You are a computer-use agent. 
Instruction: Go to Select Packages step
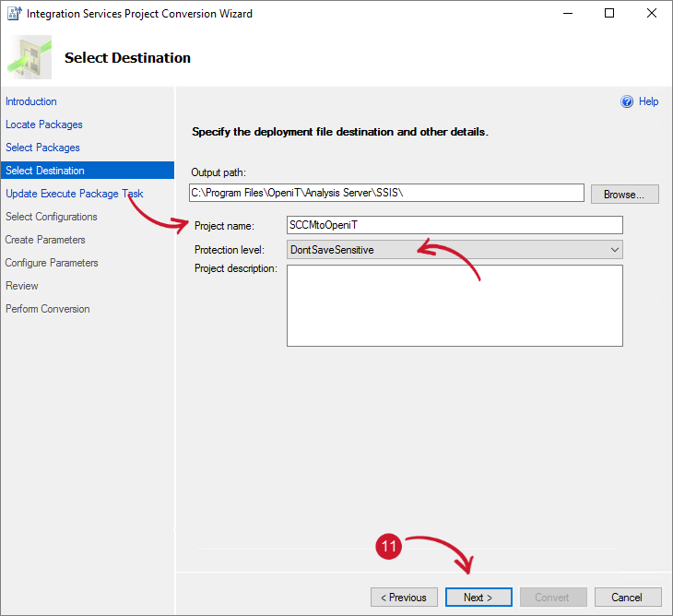coord(42,148)
